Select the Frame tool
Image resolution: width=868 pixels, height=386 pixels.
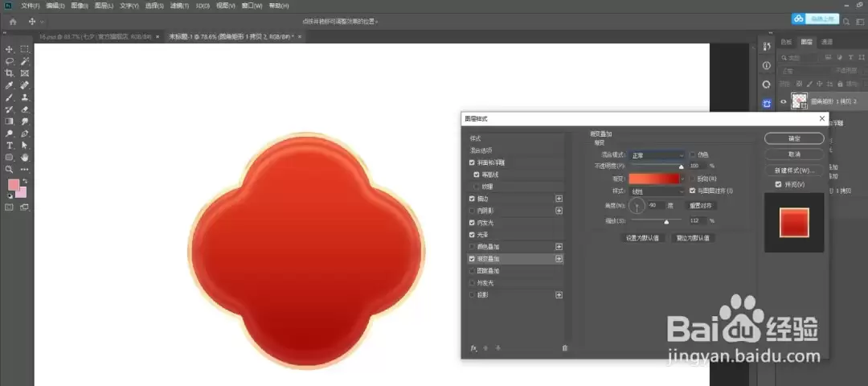[x=25, y=73]
